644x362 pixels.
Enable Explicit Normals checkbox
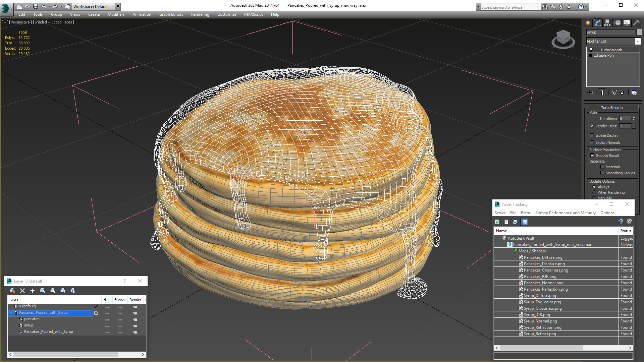tap(592, 142)
